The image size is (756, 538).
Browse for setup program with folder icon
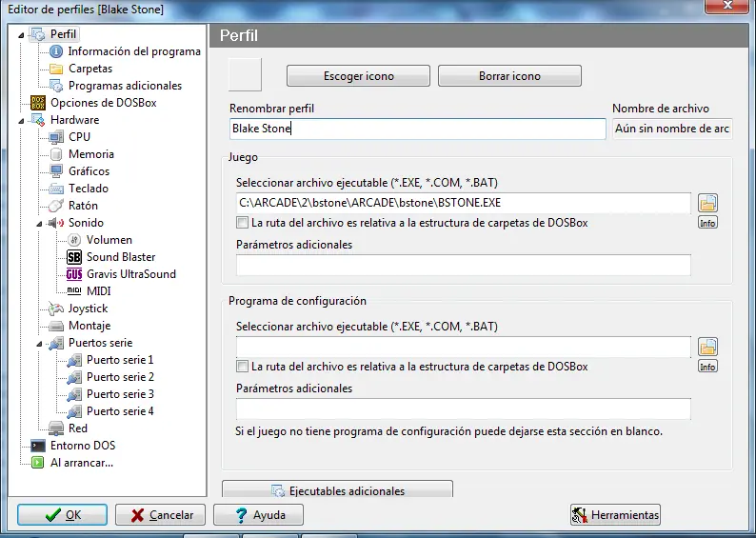point(707,347)
